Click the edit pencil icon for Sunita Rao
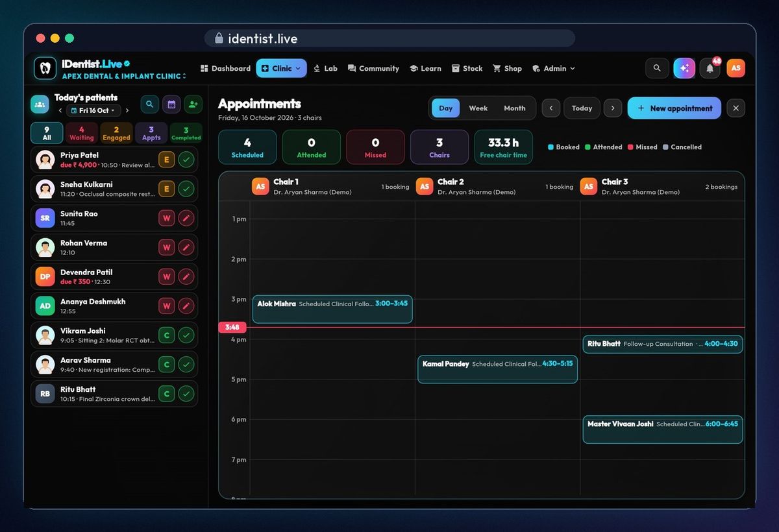Viewport: 779px width, 532px height. pyautogui.click(x=186, y=218)
